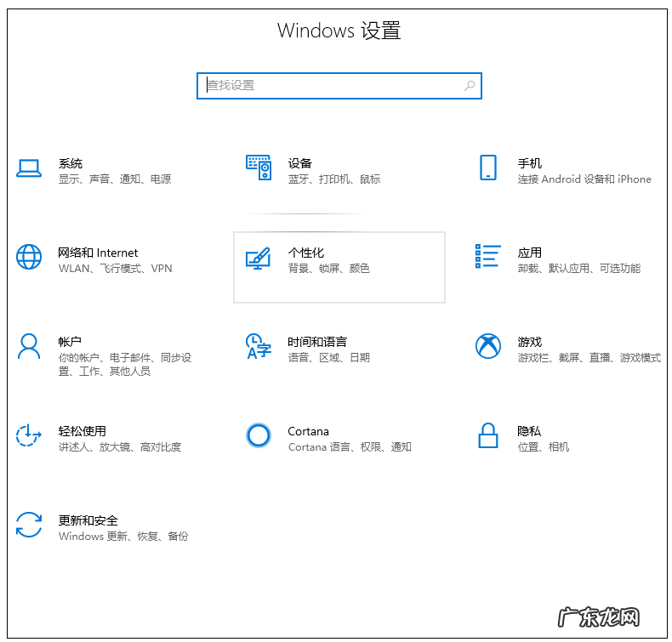Click description Cortana 语言、权限、通知
The width and height of the screenshot is (672, 642).
350,447
